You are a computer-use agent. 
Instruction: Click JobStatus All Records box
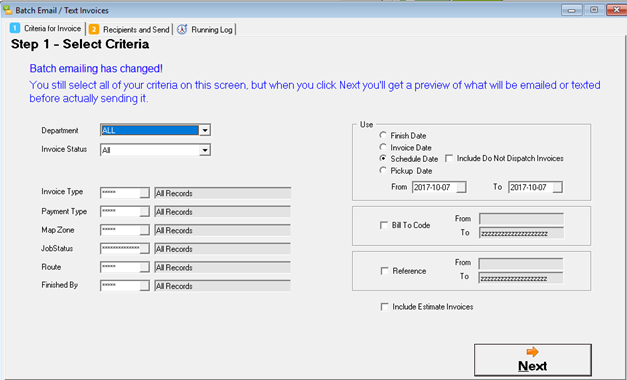223,249
